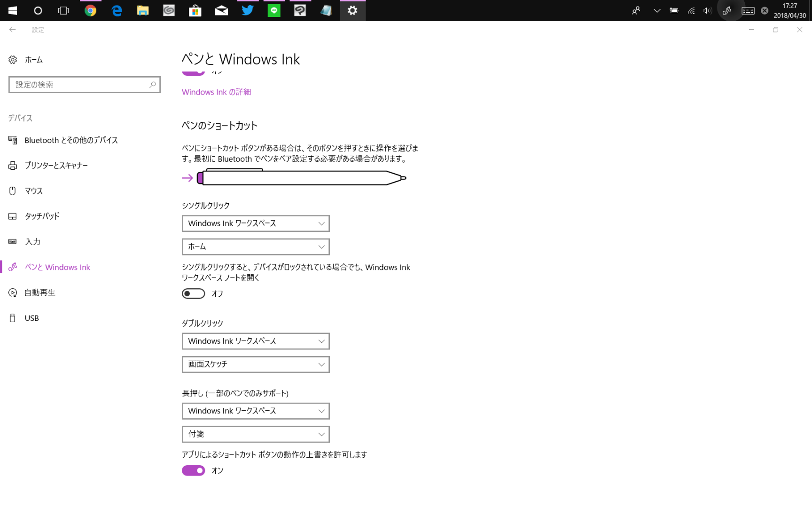Click the 長押し (一部のペンでのみサポート) label
Image resolution: width=812 pixels, height=508 pixels.
(x=235, y=393)
